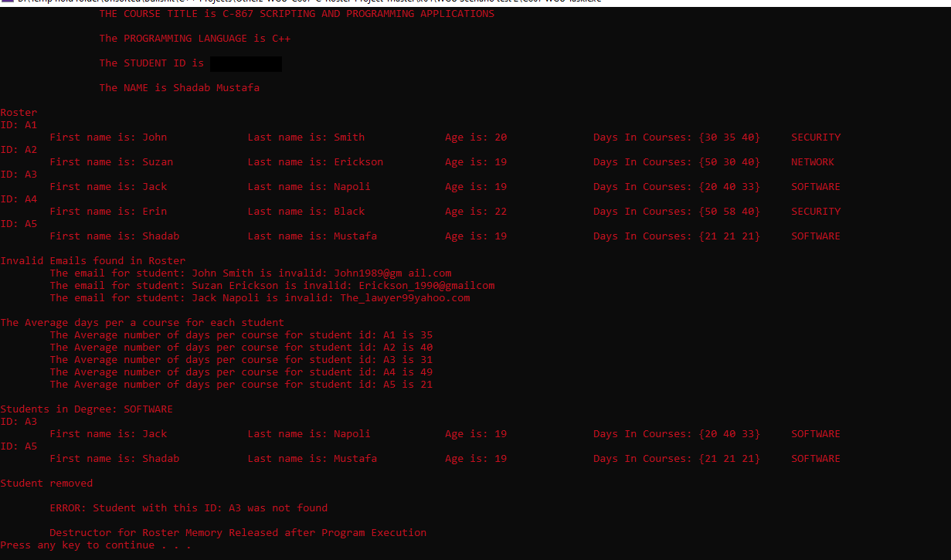Click 'Last name is: Smith'
Image resolution: width=951 pixels, height=560 pixels.
click(x=306, y=137)
